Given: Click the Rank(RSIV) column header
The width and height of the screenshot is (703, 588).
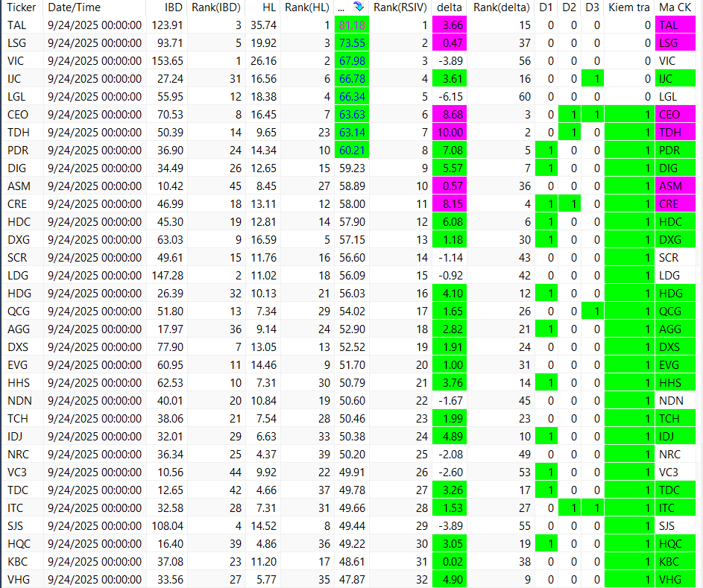Looking at the screenshot, I should point(400,7).
